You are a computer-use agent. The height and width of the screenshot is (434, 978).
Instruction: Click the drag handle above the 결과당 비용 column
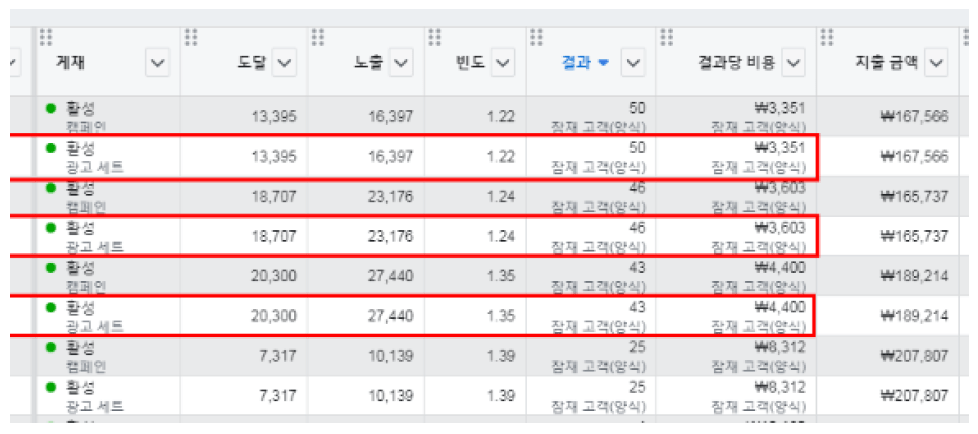pos(666,37)
